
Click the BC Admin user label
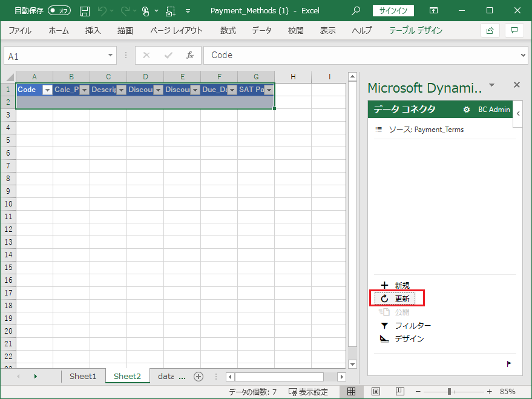[494, 110]
